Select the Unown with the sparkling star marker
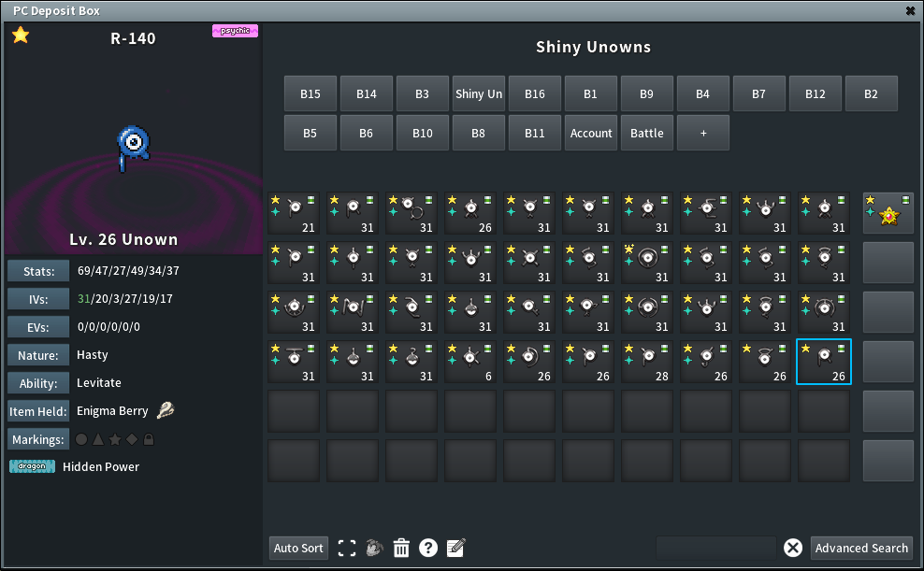This screenshot has height=571, width=924. click(647, 263)
